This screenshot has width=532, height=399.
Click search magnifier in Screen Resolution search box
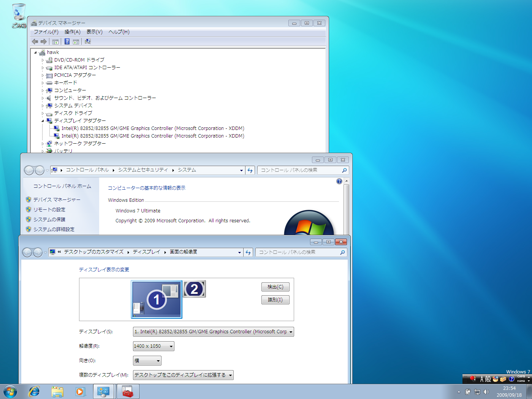pos(342,252)
